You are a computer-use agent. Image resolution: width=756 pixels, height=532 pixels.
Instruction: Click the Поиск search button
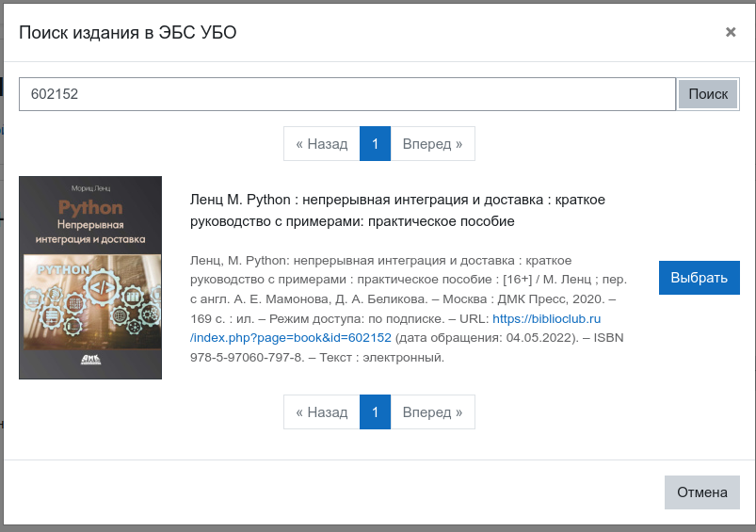(x=708, y=94)
